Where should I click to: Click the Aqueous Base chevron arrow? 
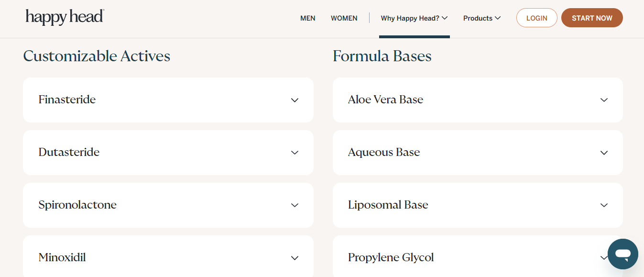604,153
